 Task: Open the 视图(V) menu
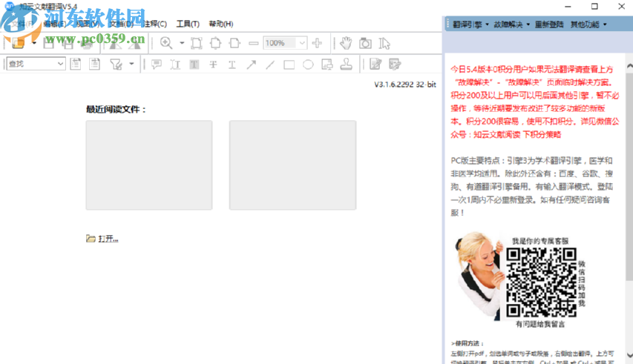[88, 24]
